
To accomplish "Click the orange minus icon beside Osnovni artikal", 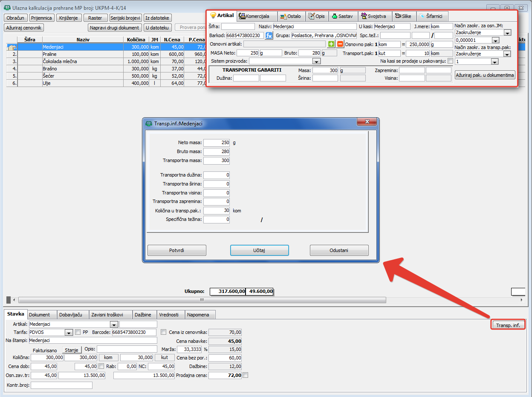I will (340, 44).
